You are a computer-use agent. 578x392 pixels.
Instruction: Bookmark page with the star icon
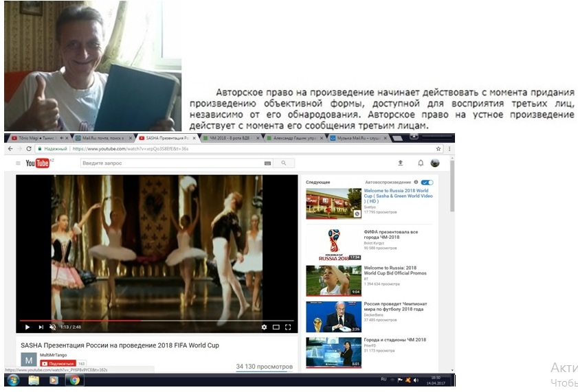click(x=438, y=149)
